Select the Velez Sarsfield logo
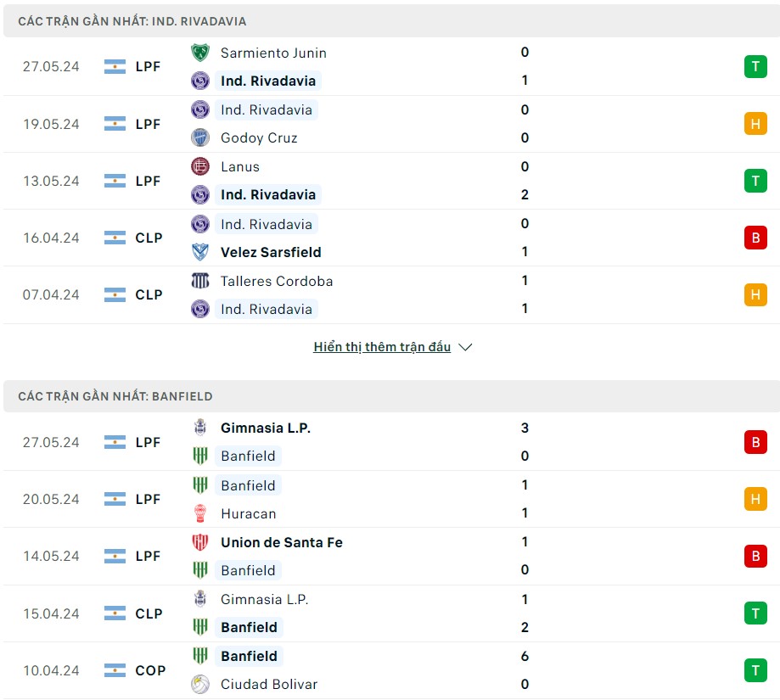 click(x=199, y=252)
